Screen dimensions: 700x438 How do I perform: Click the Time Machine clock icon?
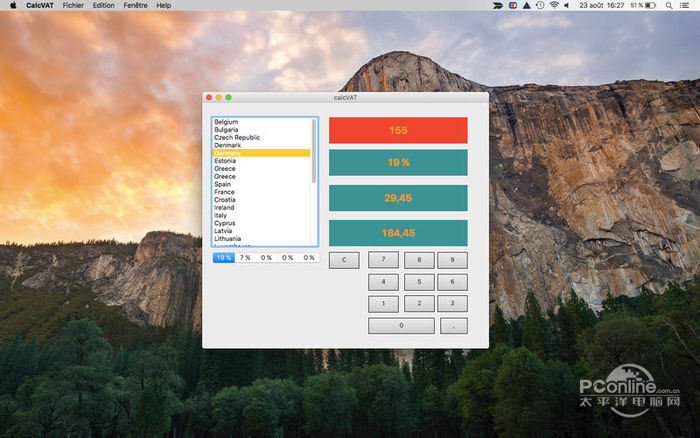540,5
